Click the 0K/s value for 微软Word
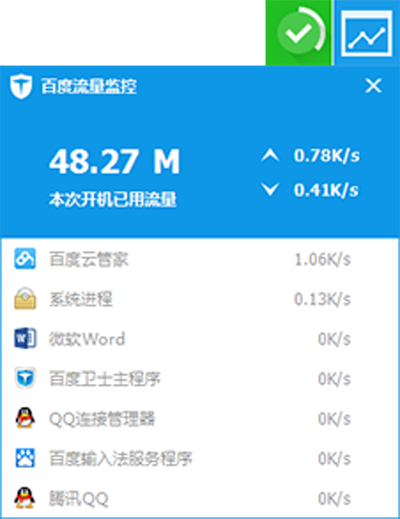Viewport: 400px width, 519px height. coord(334,339)
